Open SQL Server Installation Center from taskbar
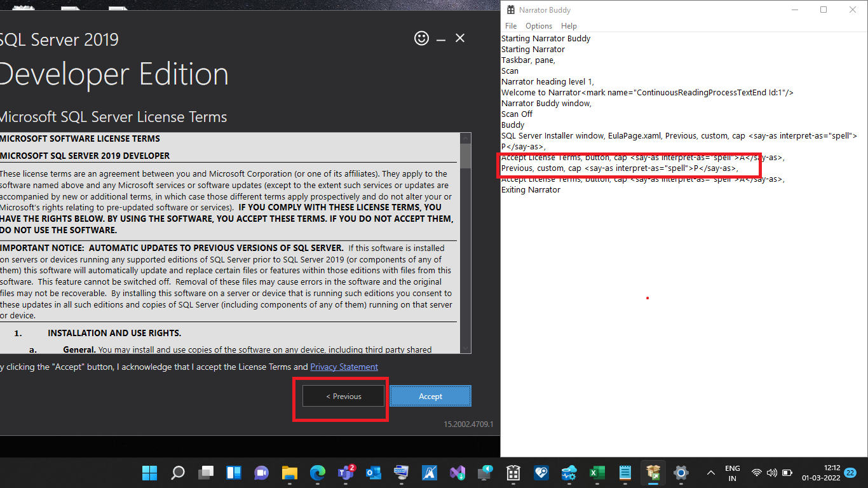This screenshot has height=488, width=868. pos(653,473)
